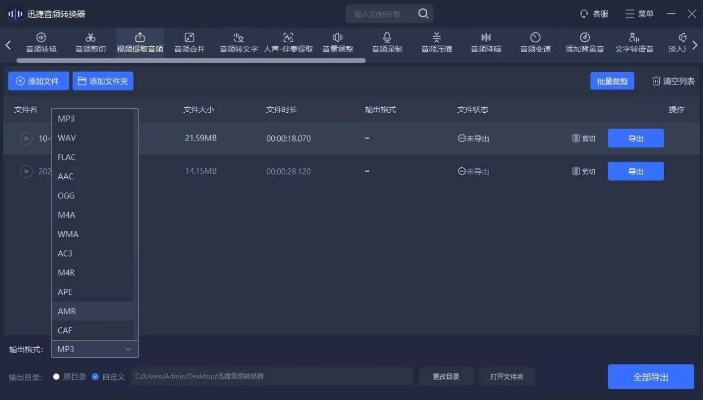Choose WAV from the format list
Image resolution: width=703 pixels, height=400 pixels.
[67, 138]
